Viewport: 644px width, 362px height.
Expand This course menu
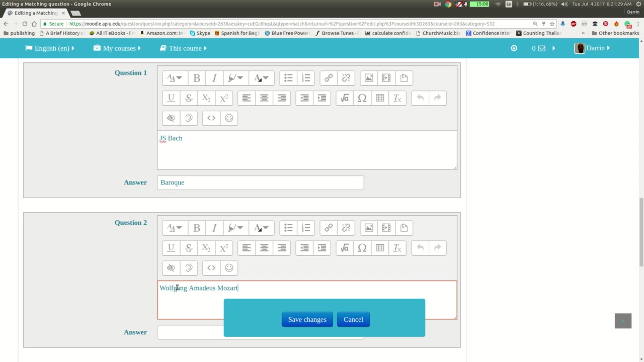point(184,48)
